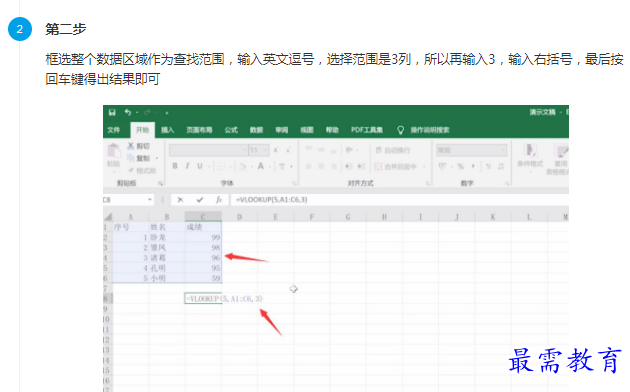The height and width of the screenshot is (392, 630).
Task: Click the Format Painter (格式刷) button
Action: point(141,171)
